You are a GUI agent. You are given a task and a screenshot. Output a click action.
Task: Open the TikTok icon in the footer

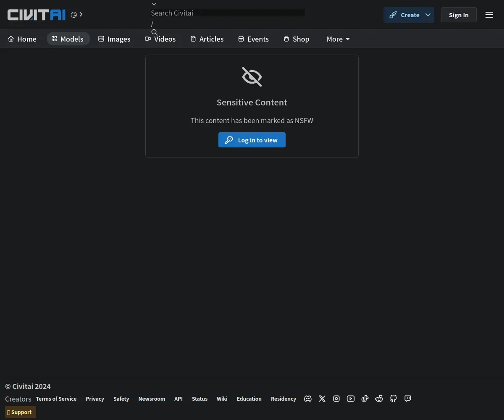[x=365, y=399]
